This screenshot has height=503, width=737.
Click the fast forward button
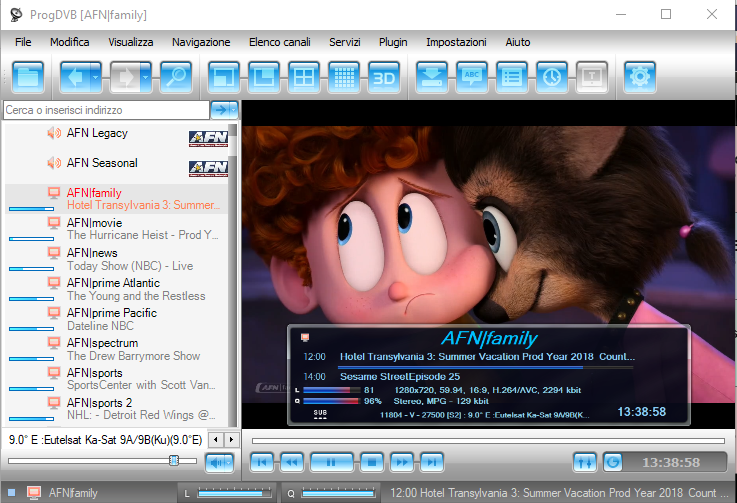point(402,463)
